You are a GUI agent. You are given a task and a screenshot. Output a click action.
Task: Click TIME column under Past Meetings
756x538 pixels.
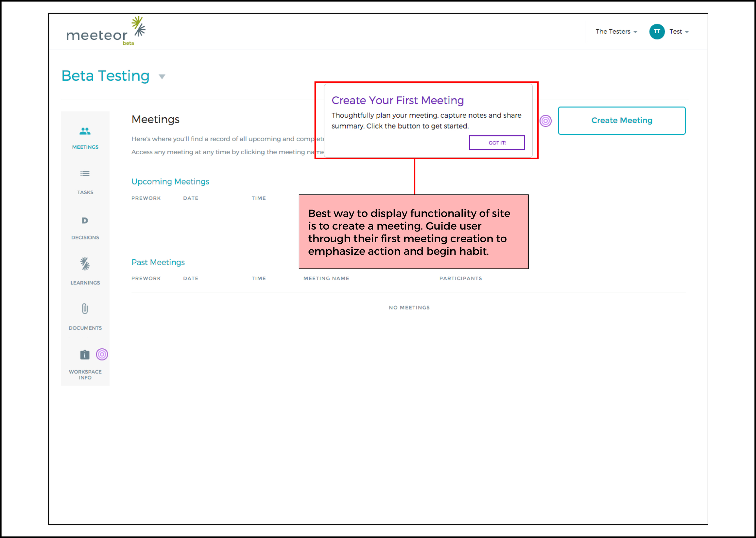pos(259,279)
